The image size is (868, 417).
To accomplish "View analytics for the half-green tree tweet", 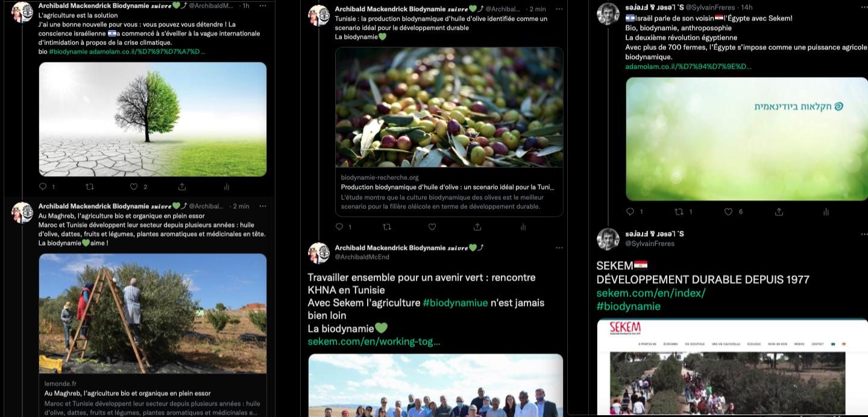I will 227,187.
